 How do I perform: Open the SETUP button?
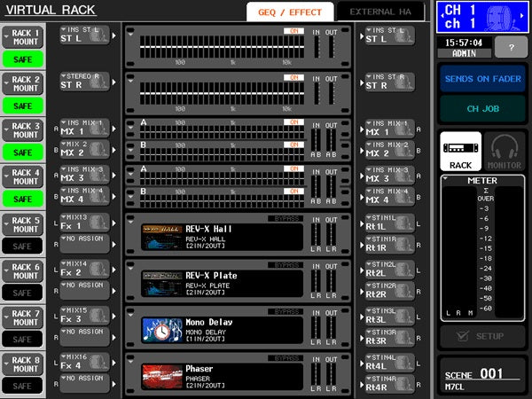click(x=482, y=336)
